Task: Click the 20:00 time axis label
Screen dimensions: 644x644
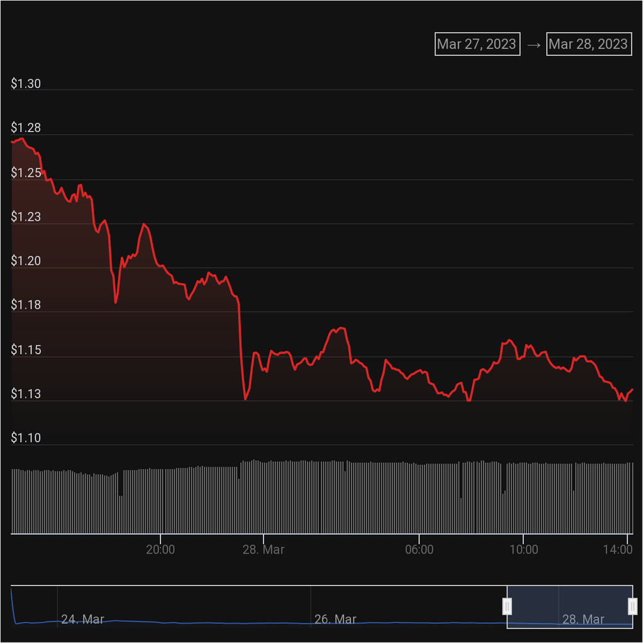Action: (160, 550)
